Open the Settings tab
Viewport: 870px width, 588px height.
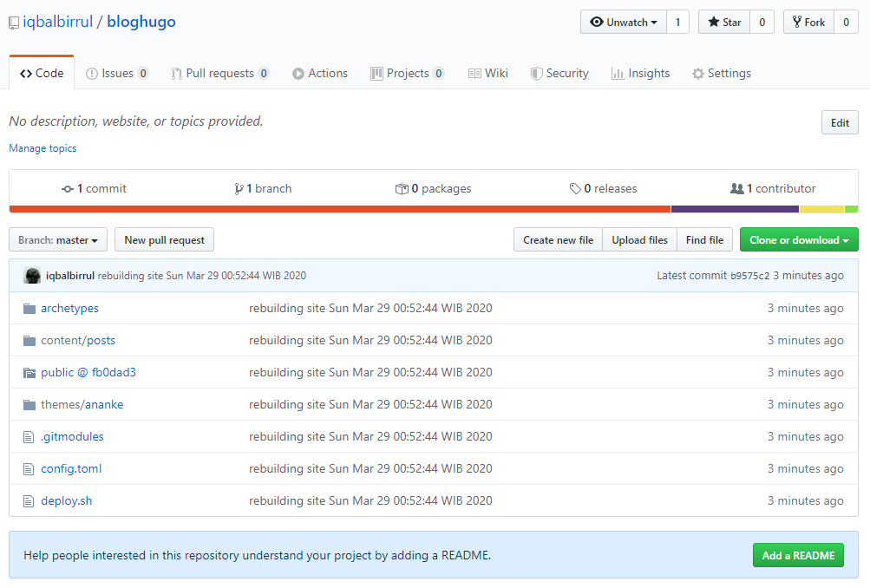tap(721, 74)
